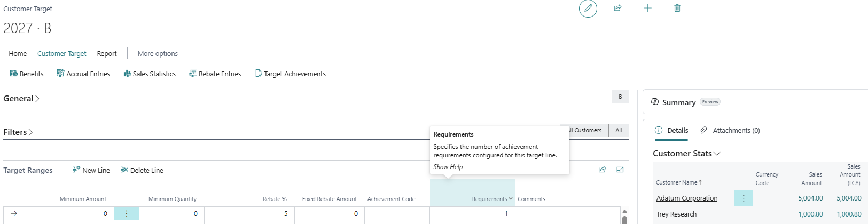Click the Target Ranges expand-to-full-view icon
The width and height of the screenshot is (868, 224).
click(x=620, y=170)
